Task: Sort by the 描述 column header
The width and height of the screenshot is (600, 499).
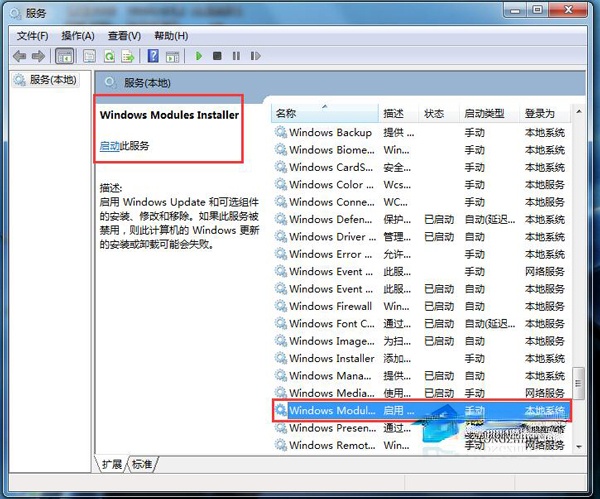Action: pyautogui.click(x=399, y=113)
